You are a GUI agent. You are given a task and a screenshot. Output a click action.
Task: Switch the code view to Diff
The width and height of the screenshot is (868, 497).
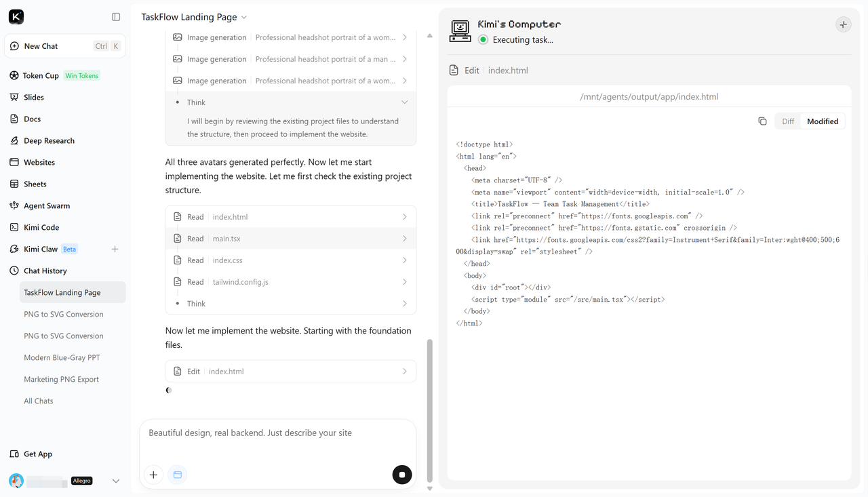point(788,121)
